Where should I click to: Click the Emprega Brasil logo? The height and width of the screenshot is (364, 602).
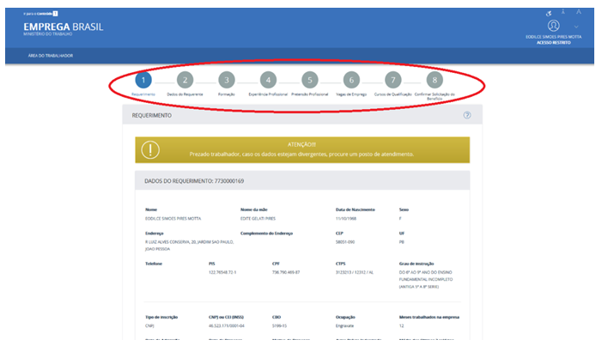63,28
